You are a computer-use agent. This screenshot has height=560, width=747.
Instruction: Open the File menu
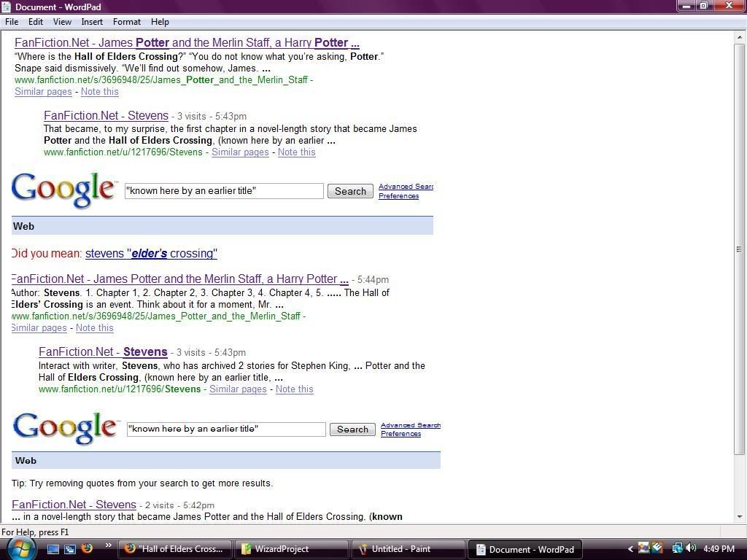pyautogui.click(x=12, y=22)
